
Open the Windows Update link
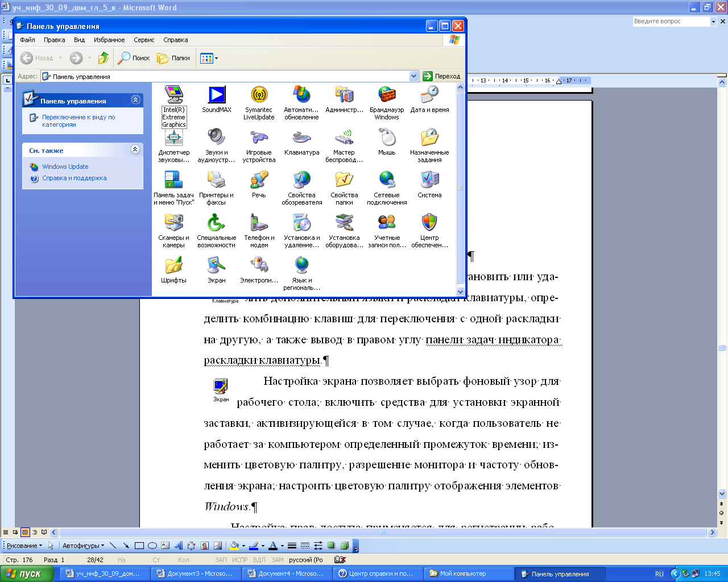coord(65,167)
